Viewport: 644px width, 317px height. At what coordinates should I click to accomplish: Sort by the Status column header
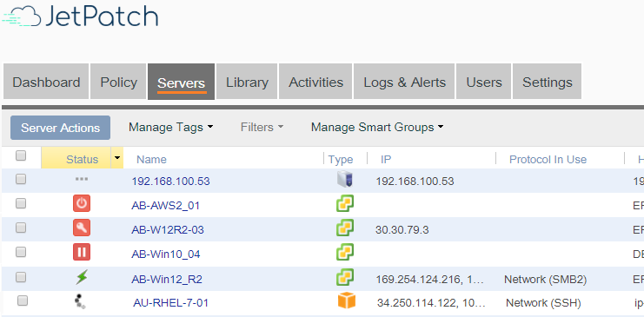[x=83, y=159]
